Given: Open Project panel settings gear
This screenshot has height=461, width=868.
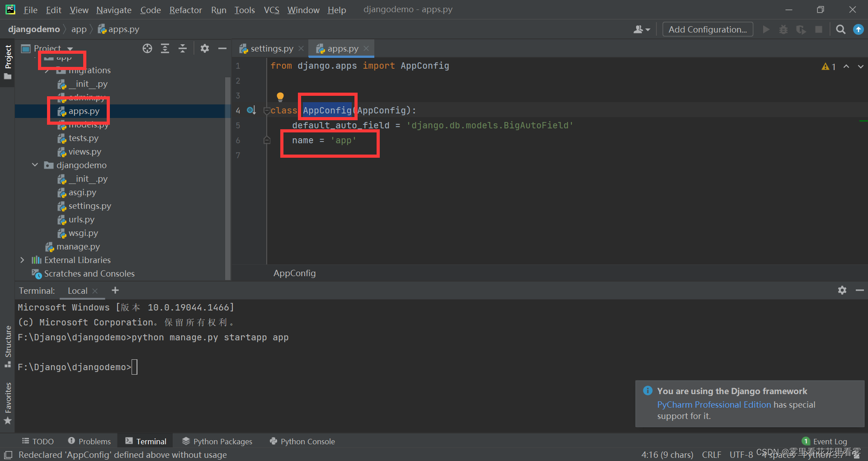Looking at the screenshot, I should click(205, 48).
